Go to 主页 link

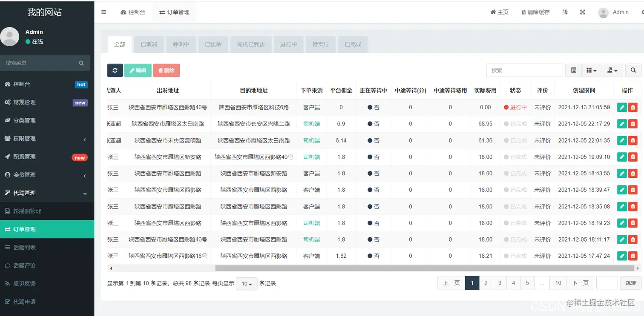pos(500,12)
